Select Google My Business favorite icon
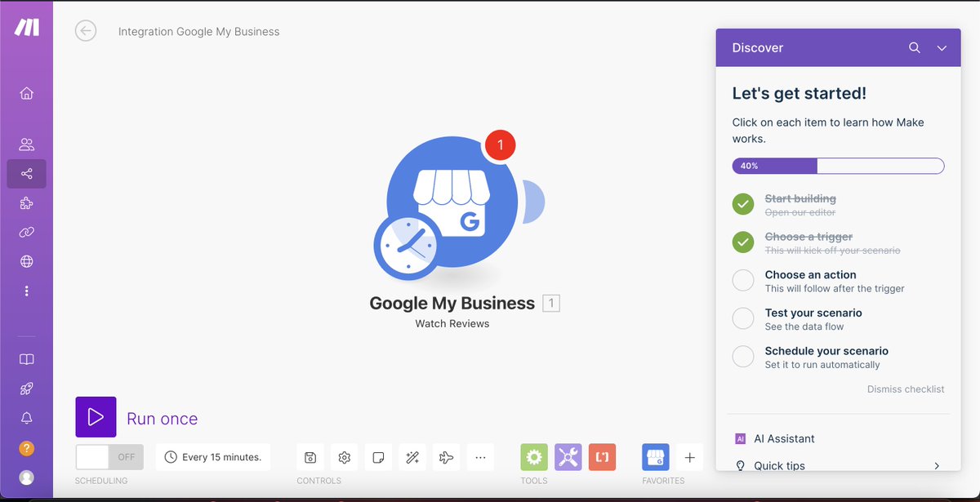The width and height of the screenshot is (980, 502). 656,457
